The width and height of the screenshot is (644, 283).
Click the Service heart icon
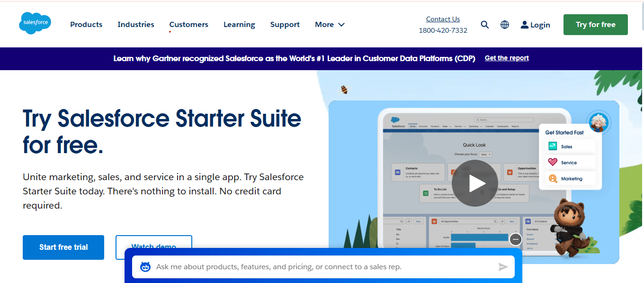[553, 162]
